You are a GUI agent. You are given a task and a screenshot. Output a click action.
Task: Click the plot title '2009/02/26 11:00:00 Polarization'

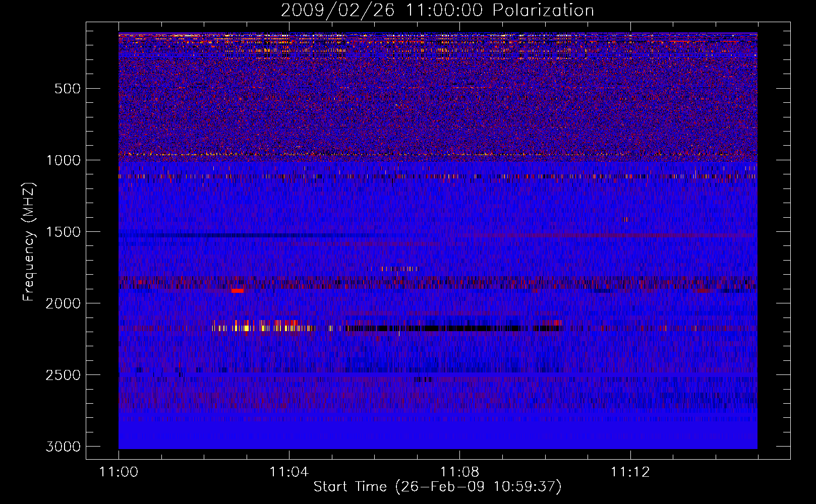437,10
